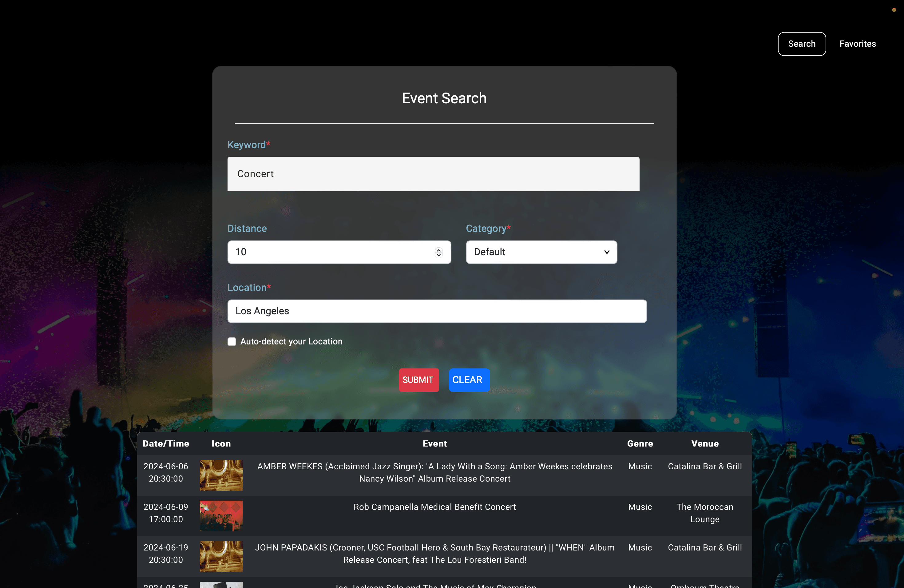
Task: Click the John Papadakis event thumbnail
Action: tap(221, 556)
